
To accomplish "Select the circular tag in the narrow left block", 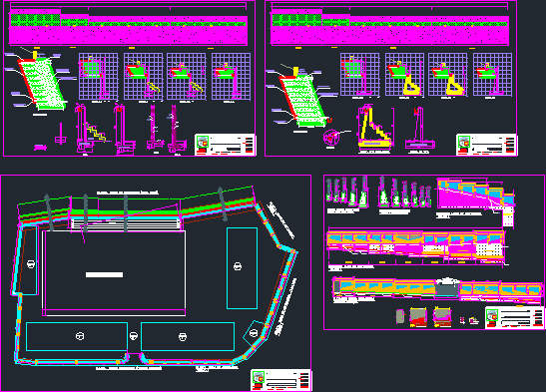I will click(x=31, y=264).
